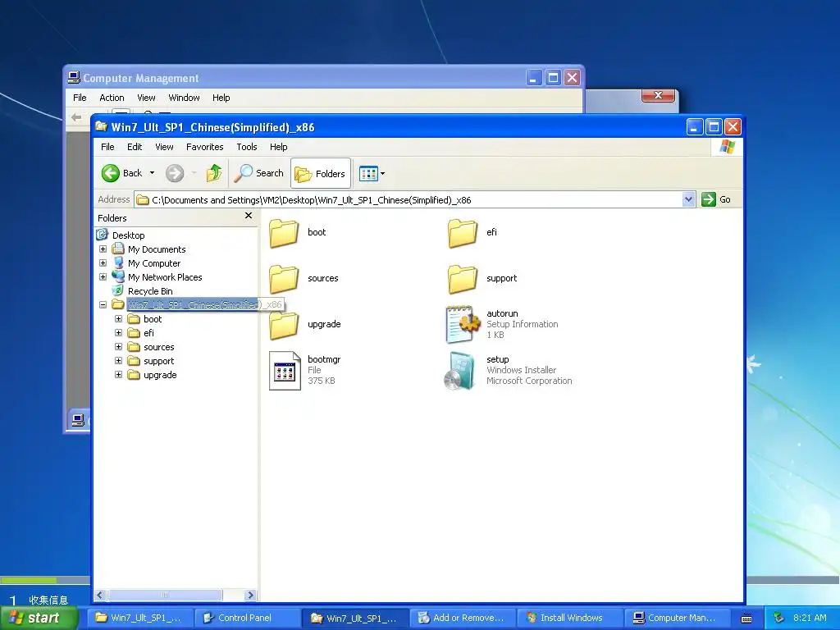Click the Search toolbar button
Viewport: 840px width, 630px height.
(259, 173)
